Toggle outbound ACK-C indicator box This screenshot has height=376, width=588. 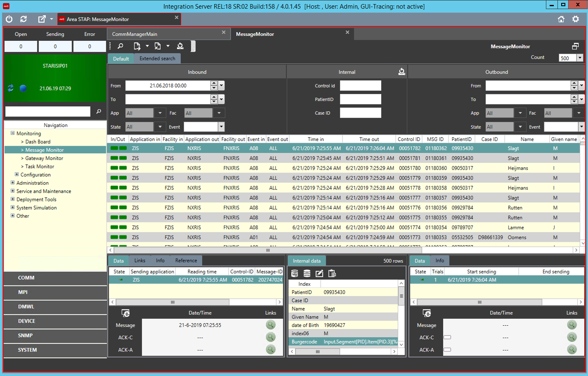447,337
